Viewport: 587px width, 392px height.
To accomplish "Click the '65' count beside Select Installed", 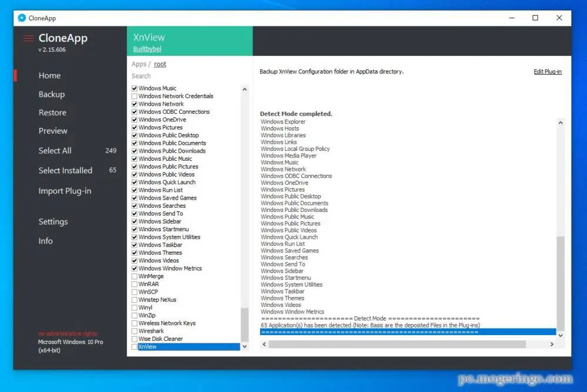I will (x=113, y=170).
